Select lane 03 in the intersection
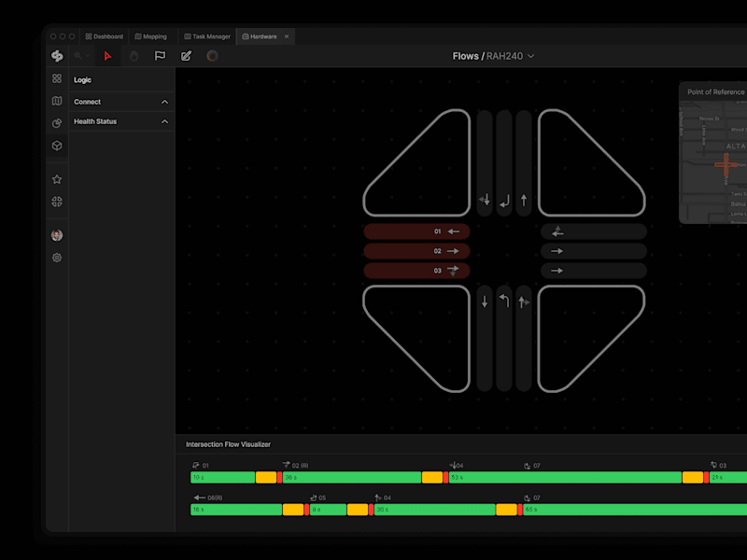Image resolution: width=747 pixels, height=560 pixels. click(x=416, y=271)
